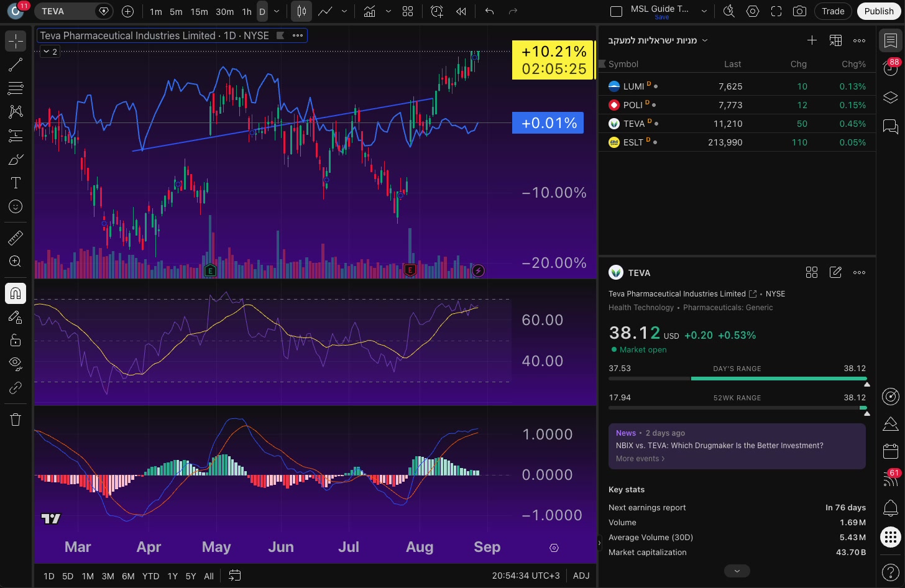Click the Publish button
The image size is (905, 588).
[879, 11]
